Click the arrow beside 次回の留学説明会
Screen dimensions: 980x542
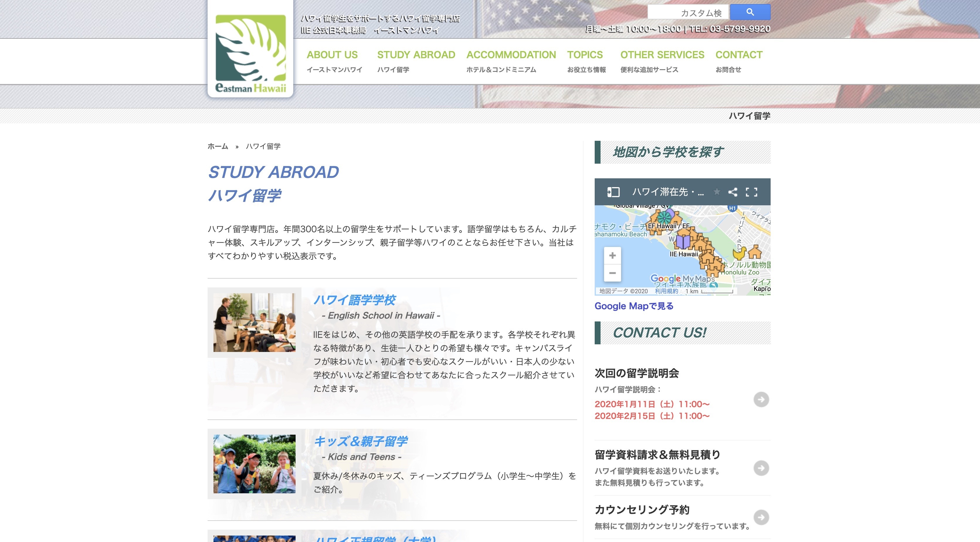point(761,399)
